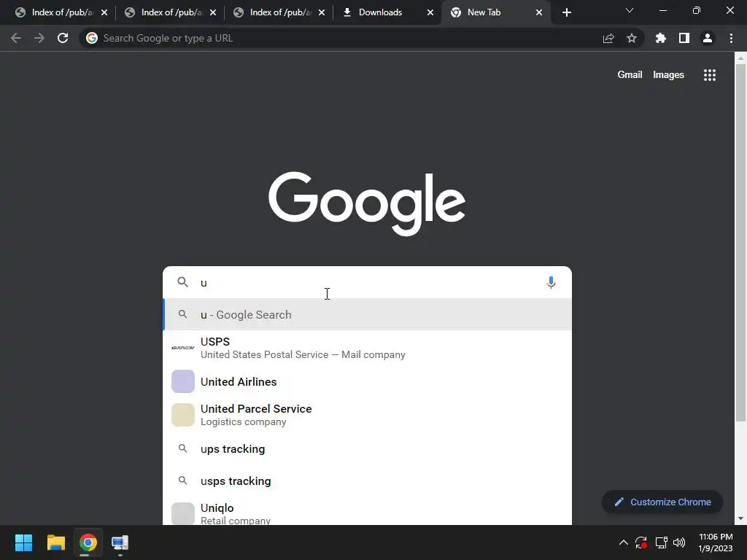Toggle the side panel icon
This screenshot has height=560, width=747.
click(x=684, y=38)
